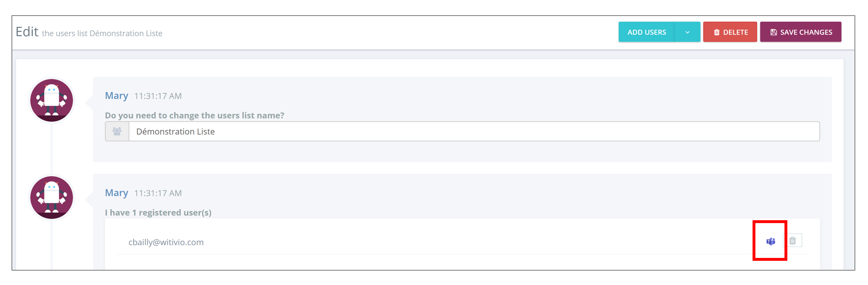
Task: Click the 'Do you need to change' question label
Action: (194, 115)
